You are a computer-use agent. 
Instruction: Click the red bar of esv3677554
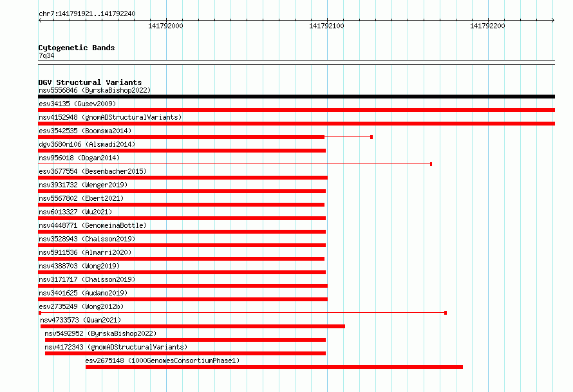183,178
